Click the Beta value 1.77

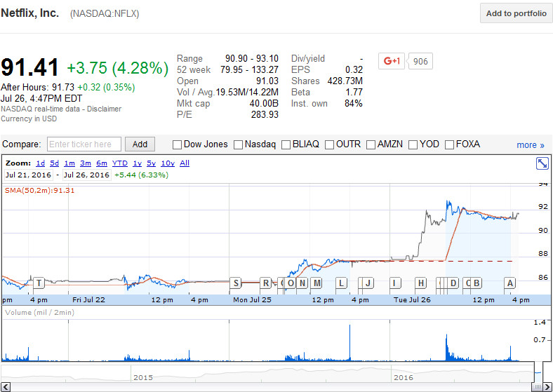point(354,92)
